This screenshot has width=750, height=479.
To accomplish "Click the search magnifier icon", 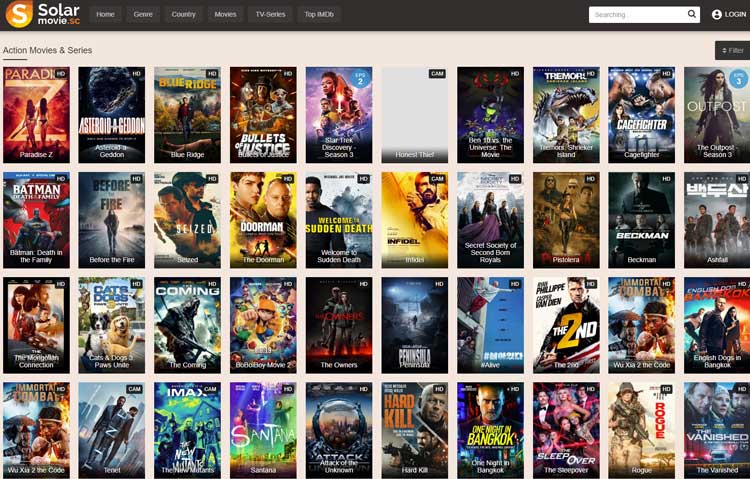I will pos(692,14).
